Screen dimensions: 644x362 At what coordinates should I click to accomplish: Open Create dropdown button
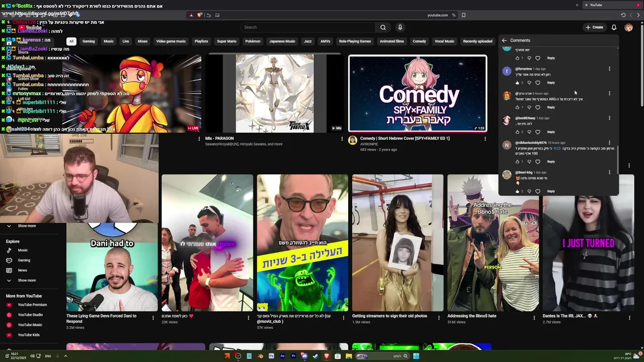pos(594,27)
